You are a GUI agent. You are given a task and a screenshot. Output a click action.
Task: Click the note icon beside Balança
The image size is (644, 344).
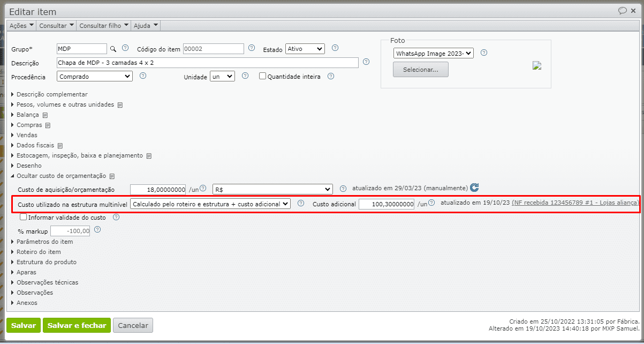click(45, 115)
